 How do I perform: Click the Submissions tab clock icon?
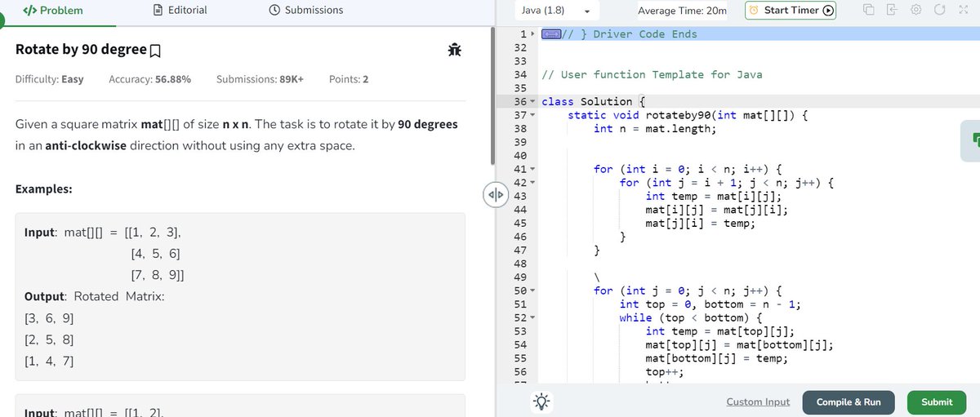click(275, 11)
